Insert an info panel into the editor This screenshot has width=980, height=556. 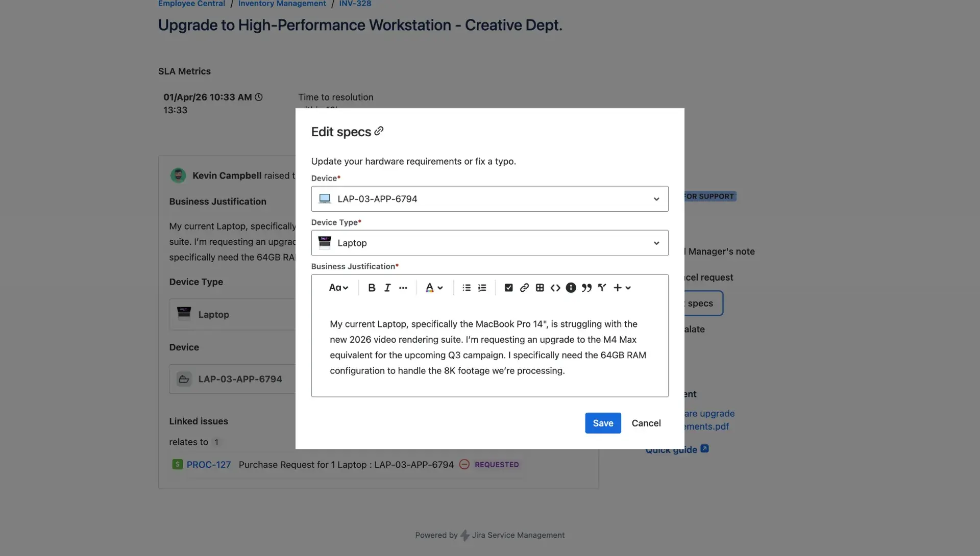[x=571, y=287]
